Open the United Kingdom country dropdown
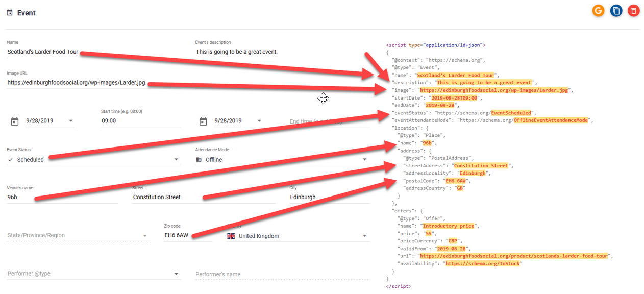The width and height of the screenshot is (644, 294). tap(298, 236)
